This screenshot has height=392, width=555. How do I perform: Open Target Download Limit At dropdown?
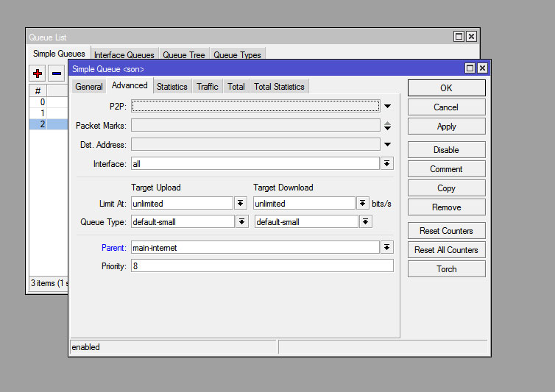coord(363,204)
